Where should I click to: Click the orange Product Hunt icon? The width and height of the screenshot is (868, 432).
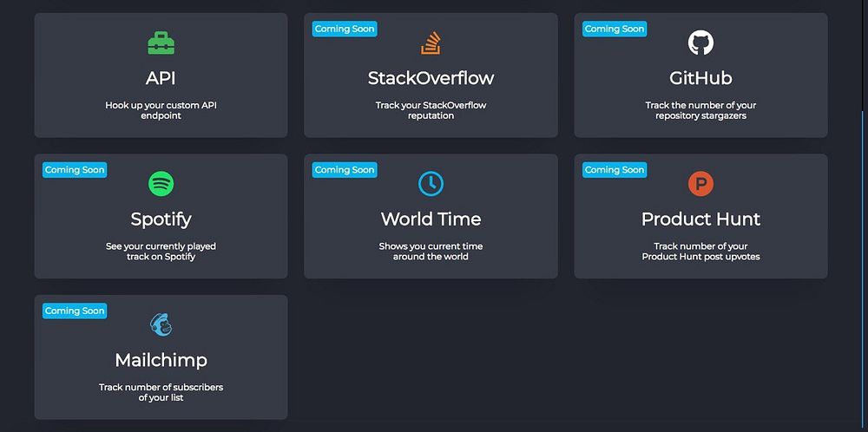click(700, 184)
